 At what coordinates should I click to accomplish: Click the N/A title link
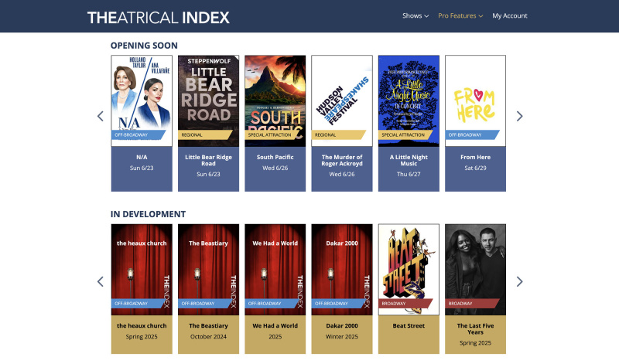tap(142, 157)
